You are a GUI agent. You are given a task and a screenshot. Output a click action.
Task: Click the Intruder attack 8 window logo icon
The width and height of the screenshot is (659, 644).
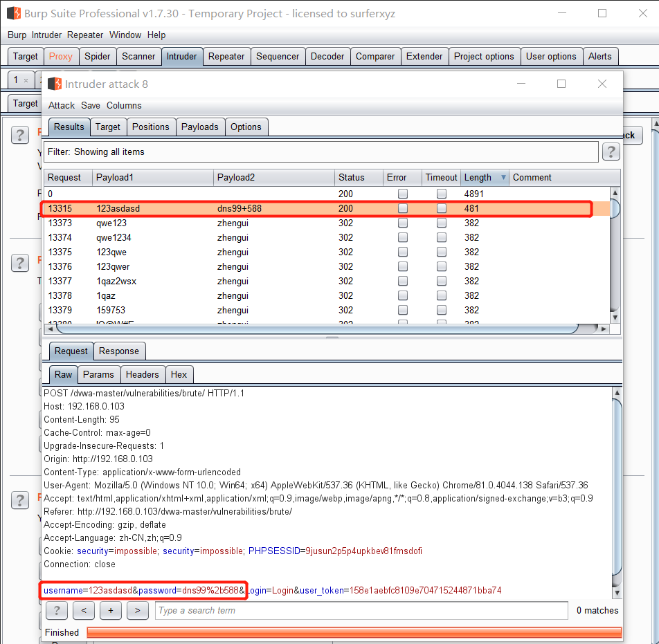point(55,84)
